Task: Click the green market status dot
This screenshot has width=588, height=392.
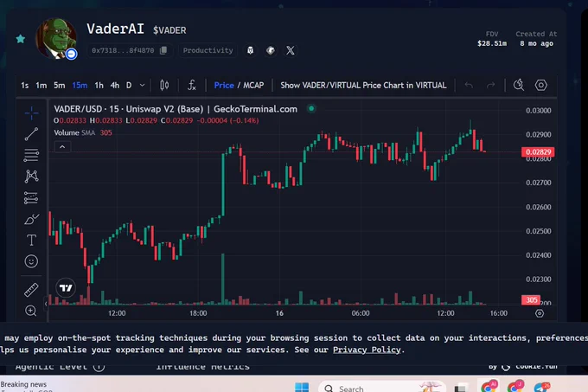Action: [311, 109]
